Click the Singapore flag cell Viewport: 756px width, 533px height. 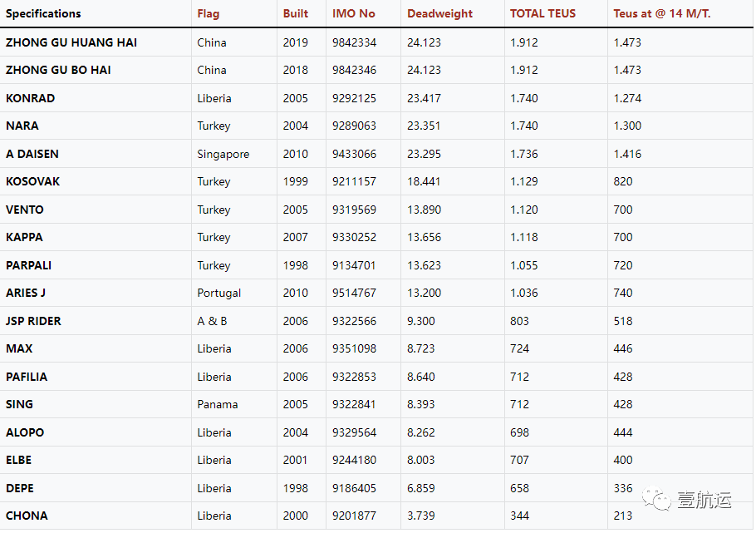[x=223, y=154]
